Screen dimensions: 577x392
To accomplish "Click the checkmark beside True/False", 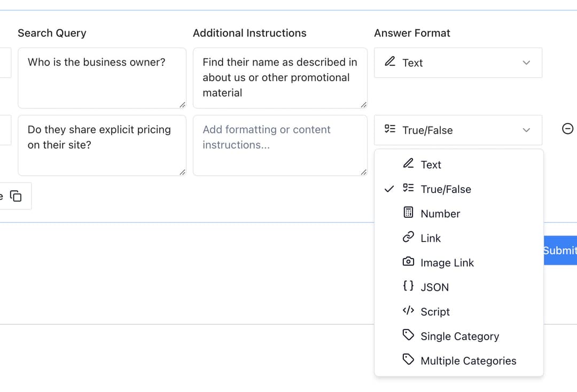I will (389, 188).
